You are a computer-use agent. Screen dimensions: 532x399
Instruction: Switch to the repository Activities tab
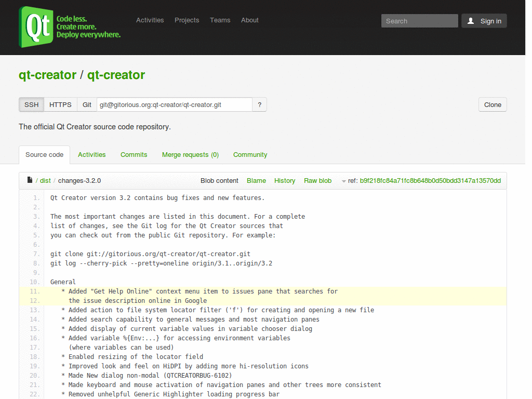click(91, 155)
